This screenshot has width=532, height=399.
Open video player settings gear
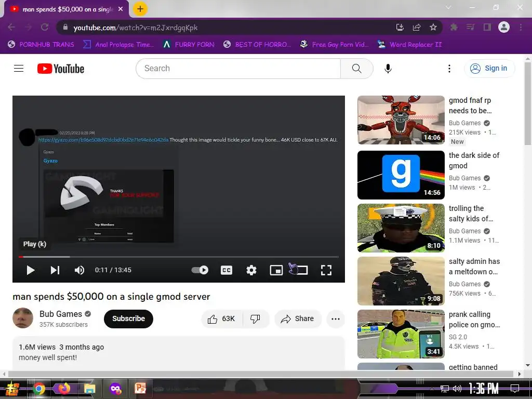(251, 270)
